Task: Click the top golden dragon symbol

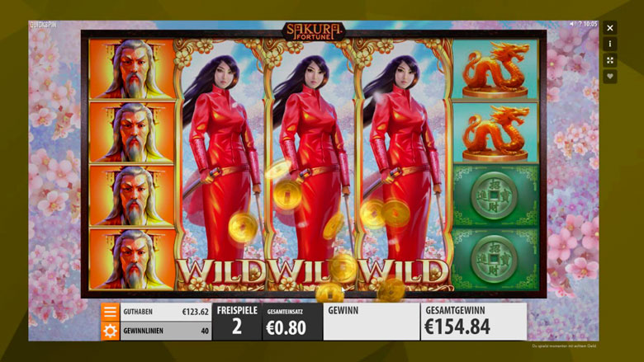Action: (495, 69)
